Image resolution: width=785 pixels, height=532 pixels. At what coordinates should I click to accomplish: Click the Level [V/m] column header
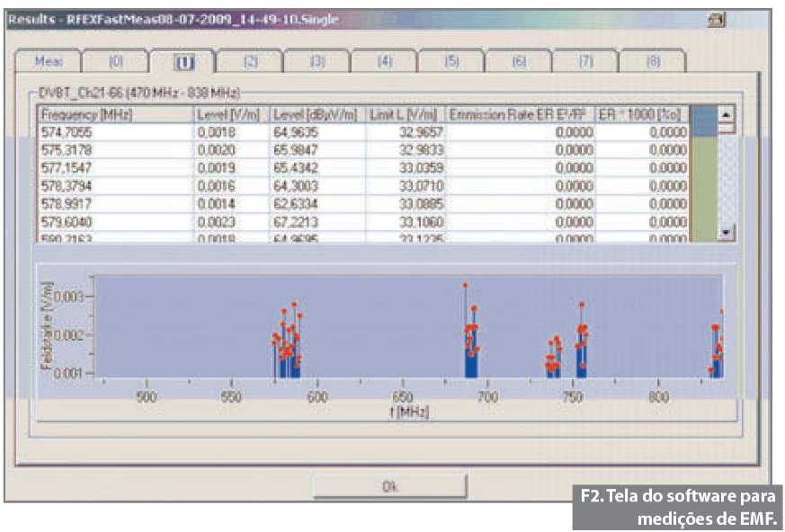(x=230, y=115)
